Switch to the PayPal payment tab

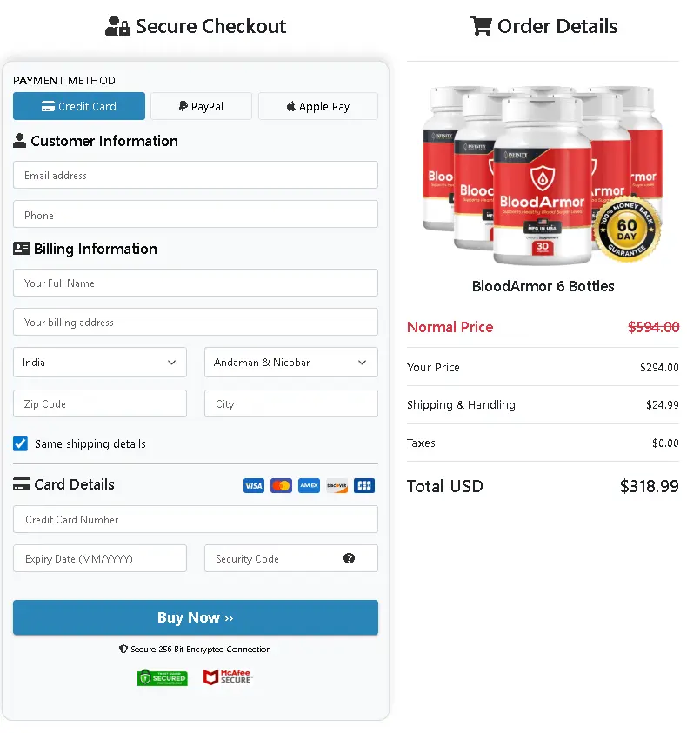click(201, 106)
